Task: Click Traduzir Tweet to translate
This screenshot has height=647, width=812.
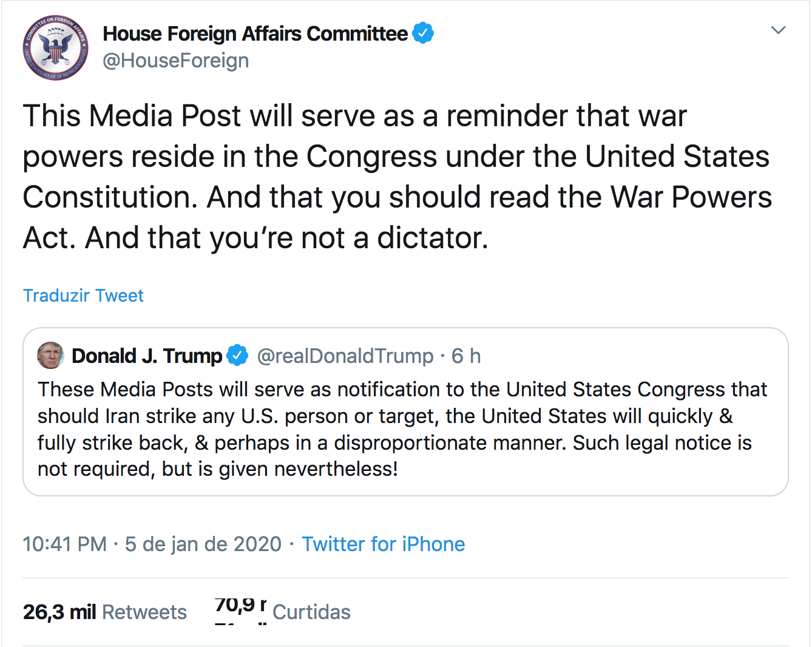Action: 83,296
